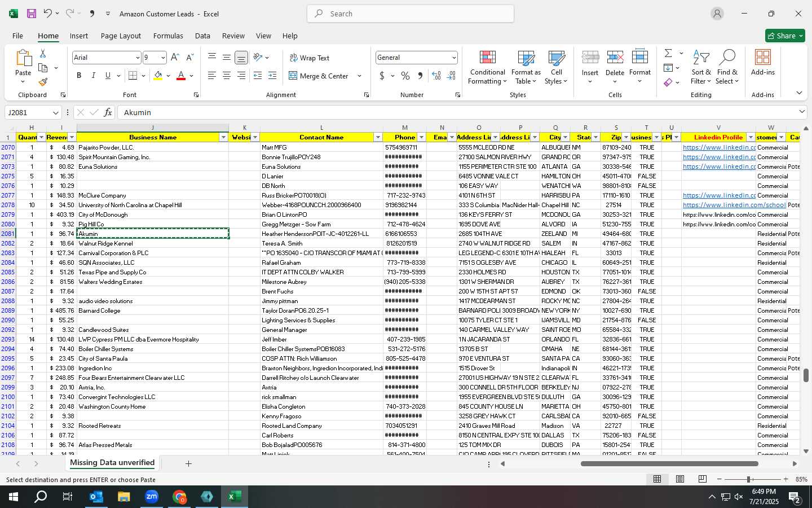Viewport: 812px width, 508px height.
Task: Apply Comma Style format
Action: [420, 76]
